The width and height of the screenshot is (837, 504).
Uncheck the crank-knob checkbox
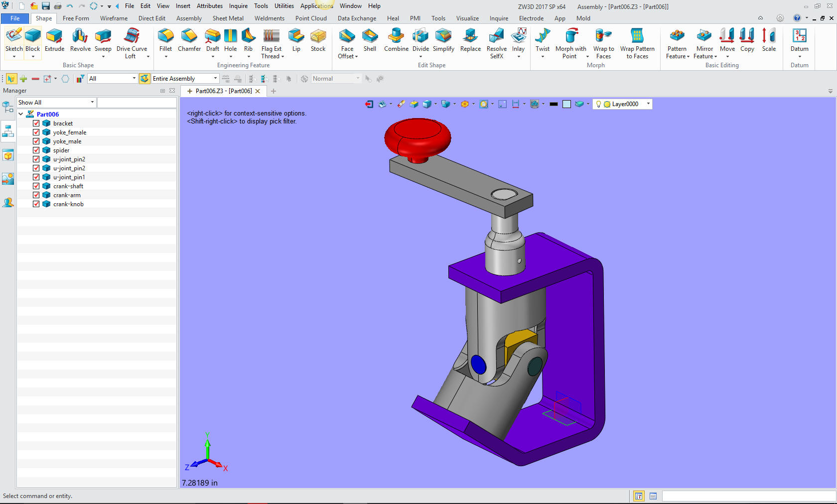[36, 204]
